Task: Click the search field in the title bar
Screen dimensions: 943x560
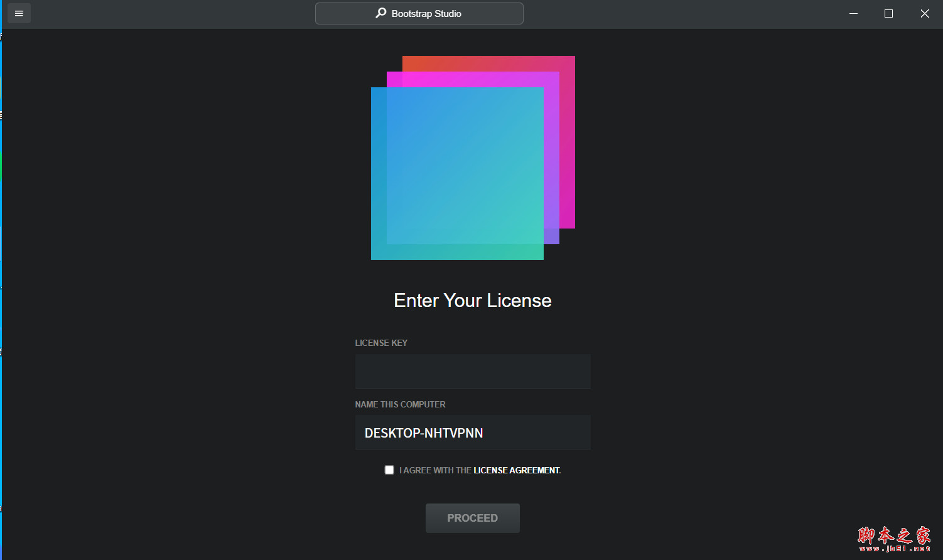Action: (x=419, y=13)
